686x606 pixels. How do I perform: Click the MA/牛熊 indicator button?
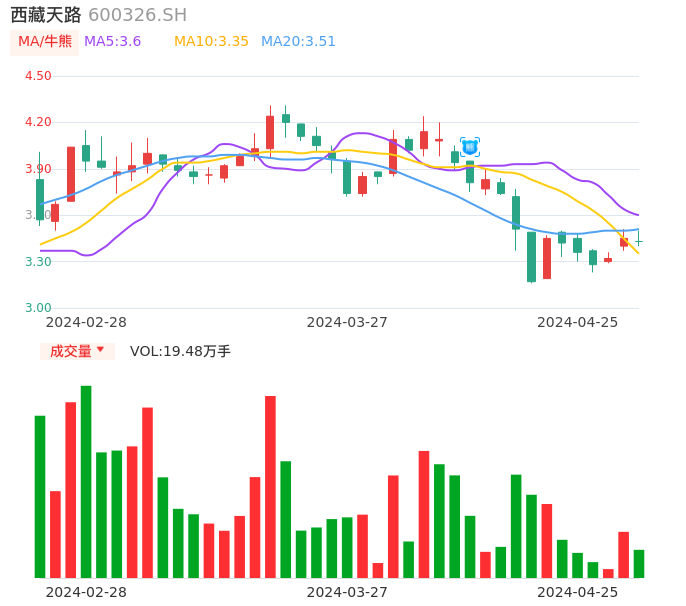point(45,42)
